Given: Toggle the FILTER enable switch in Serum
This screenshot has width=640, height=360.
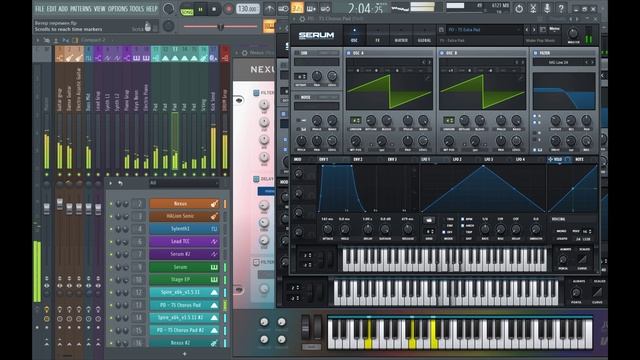Looking at the screenshot, I should pyautogui.click(x=536, y=53).
